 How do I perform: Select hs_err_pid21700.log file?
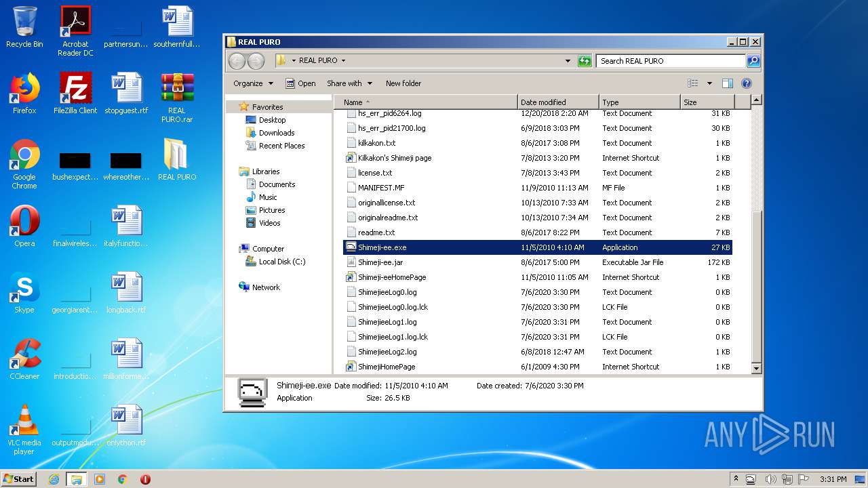[537, 128]
